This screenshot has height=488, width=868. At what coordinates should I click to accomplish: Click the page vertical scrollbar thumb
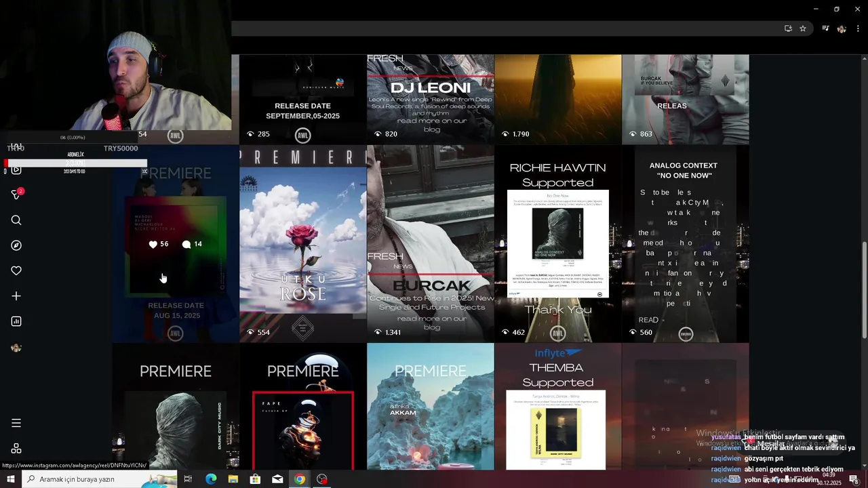pyautogui.click(x=864, y=290)
